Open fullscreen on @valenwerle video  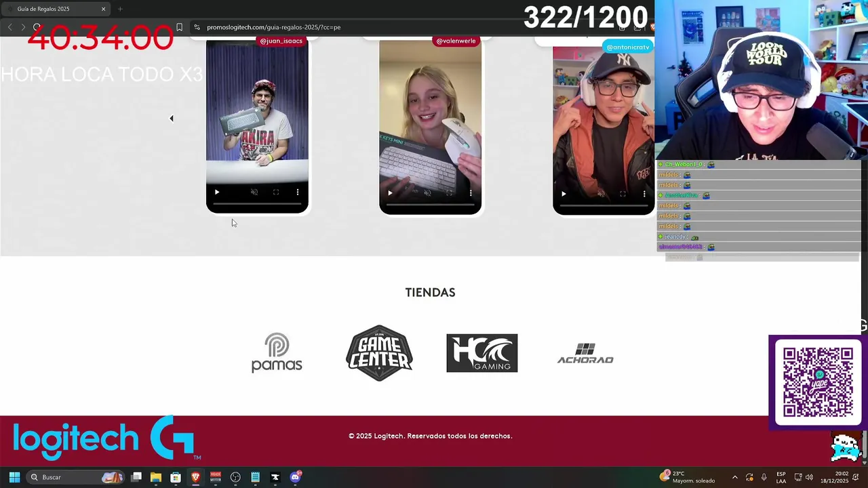pos(449,193)
